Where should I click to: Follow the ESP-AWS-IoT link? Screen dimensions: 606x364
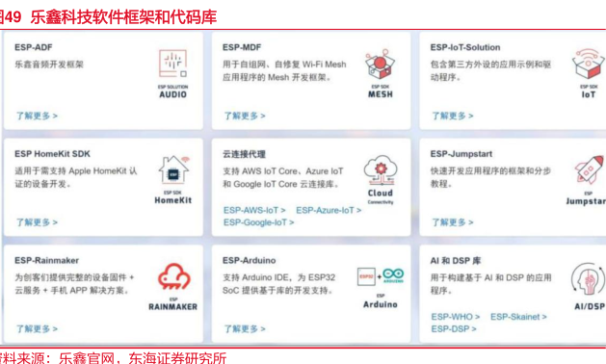[x=254, y=210]
